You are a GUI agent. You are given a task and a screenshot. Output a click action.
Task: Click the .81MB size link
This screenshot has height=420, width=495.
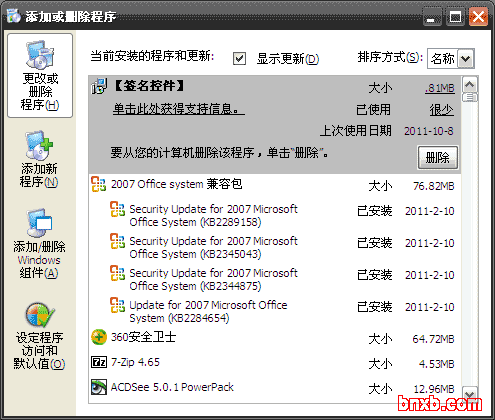pyautogui.click(x=440, y=88)
